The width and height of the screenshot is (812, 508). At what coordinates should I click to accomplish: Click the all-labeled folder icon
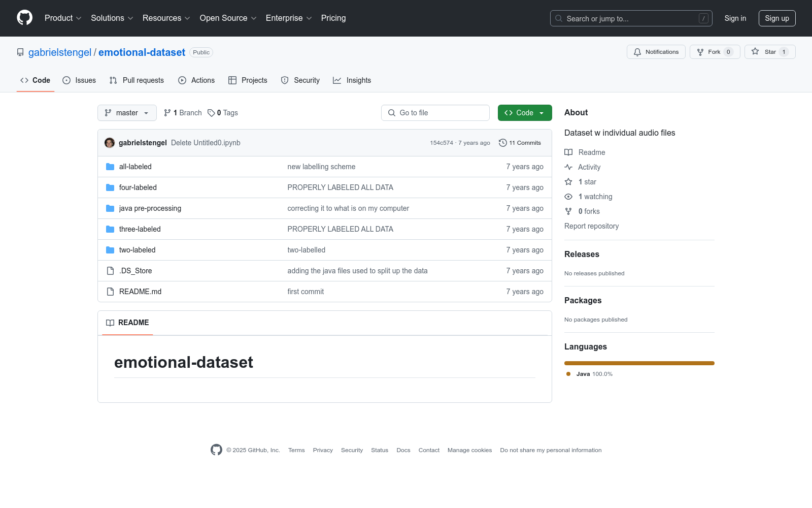coord(110,167)
